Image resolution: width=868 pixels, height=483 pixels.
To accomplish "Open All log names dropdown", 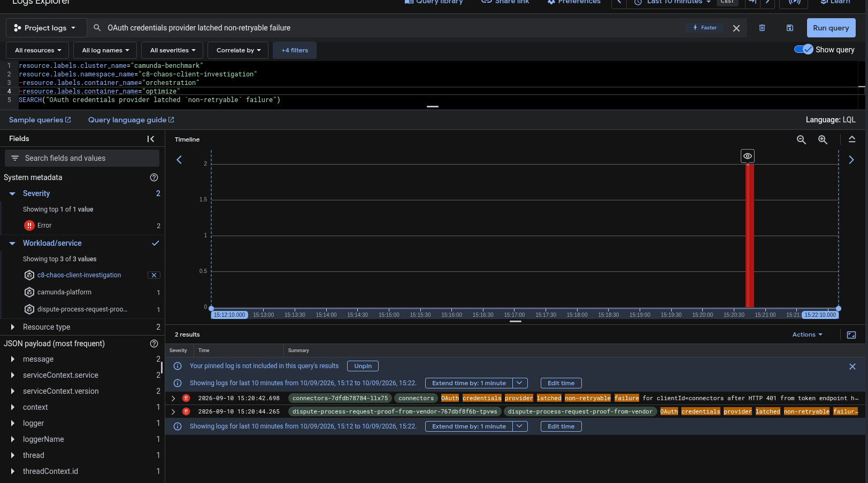I will [x=105, y=50].
